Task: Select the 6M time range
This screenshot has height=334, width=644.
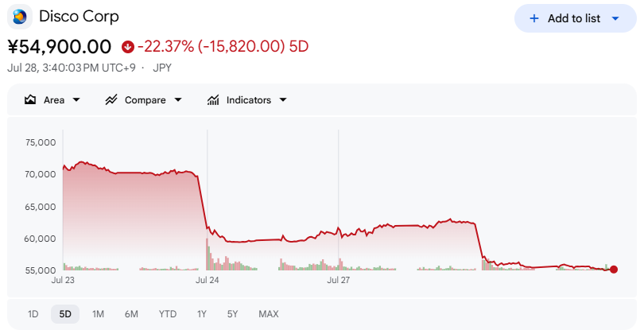Action: coord(131,314)
